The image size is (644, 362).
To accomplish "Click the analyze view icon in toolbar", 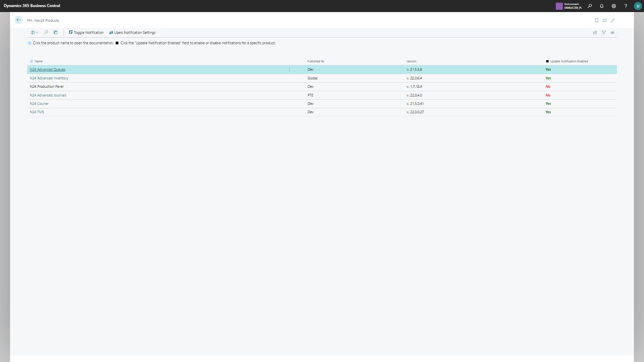I will click(x=56, y=33).
